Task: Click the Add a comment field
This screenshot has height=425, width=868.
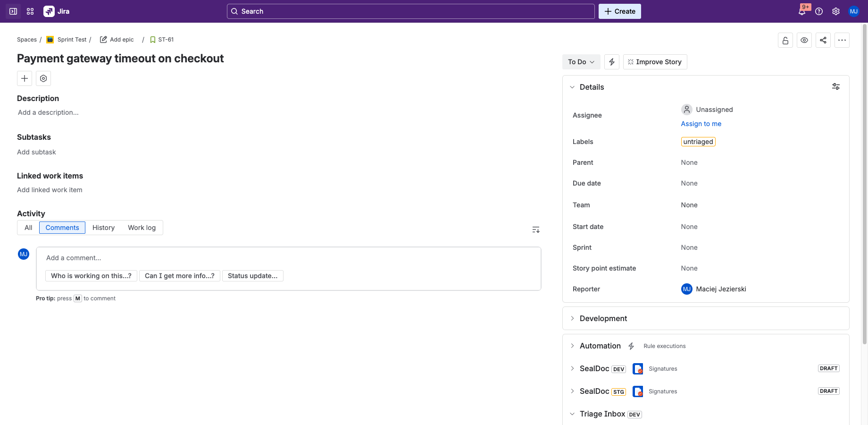Action: (x=189, y=258)
